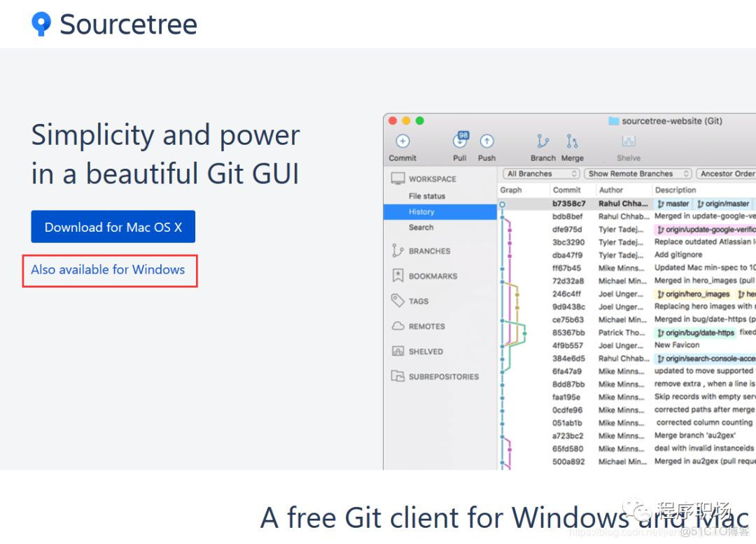
Task: Select commit 4f9b557 New Favicon
Action: pyautogui.click(x=626, y=345)
